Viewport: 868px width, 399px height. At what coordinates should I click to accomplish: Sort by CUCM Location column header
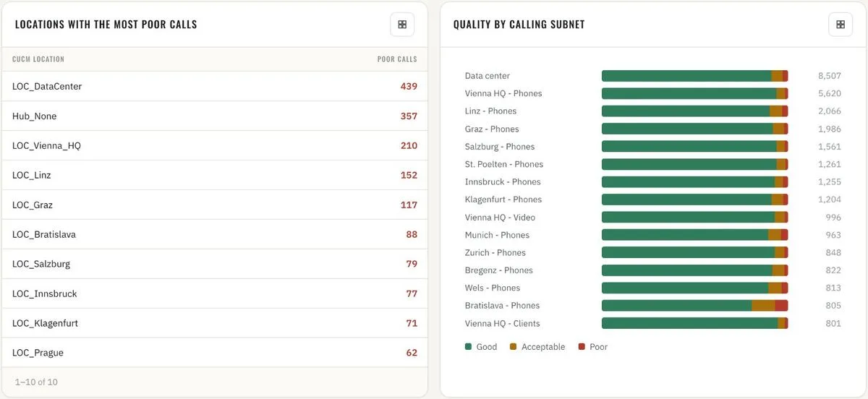coord(38,59)
